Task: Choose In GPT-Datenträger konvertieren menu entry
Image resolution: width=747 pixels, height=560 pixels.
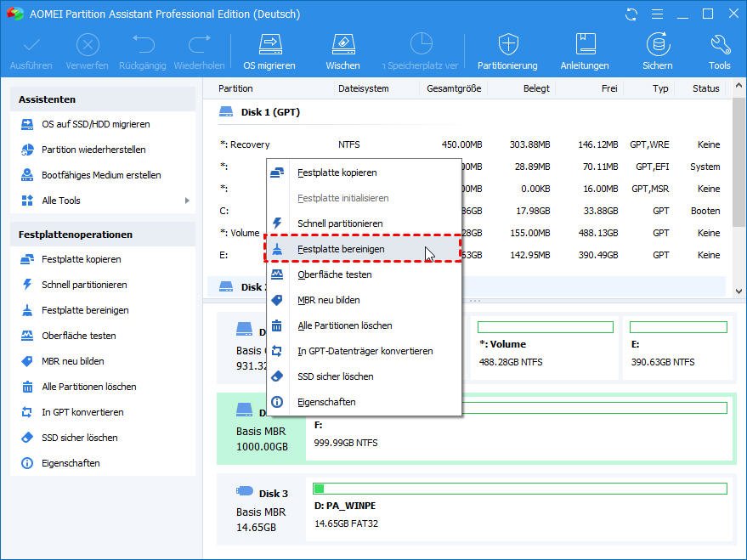Action: (x=365, y=351)
